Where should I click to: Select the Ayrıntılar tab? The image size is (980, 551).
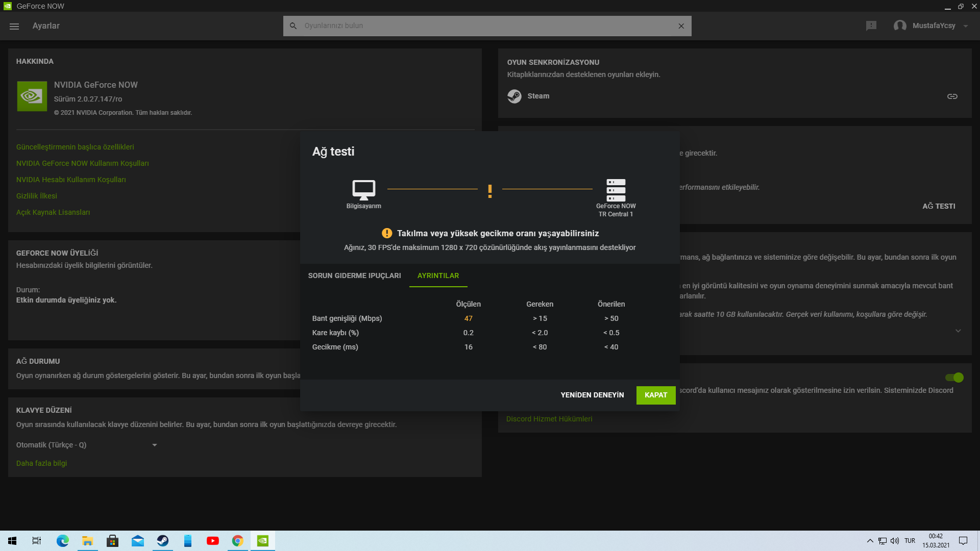(x=438, y=275)
